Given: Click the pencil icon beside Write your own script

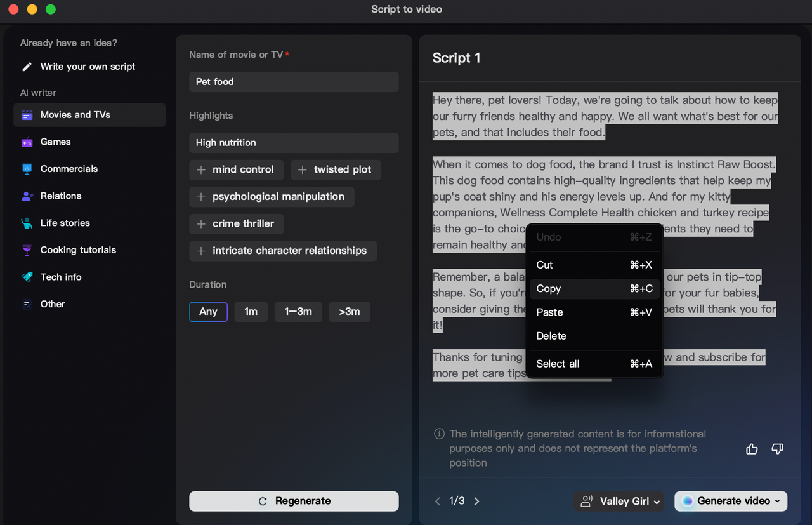Looking at the screenshot, I should (x=26, y=66).
